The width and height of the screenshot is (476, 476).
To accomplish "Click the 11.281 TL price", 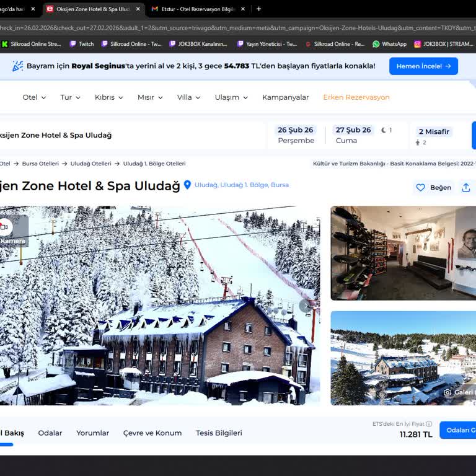I will pos(416,434).
